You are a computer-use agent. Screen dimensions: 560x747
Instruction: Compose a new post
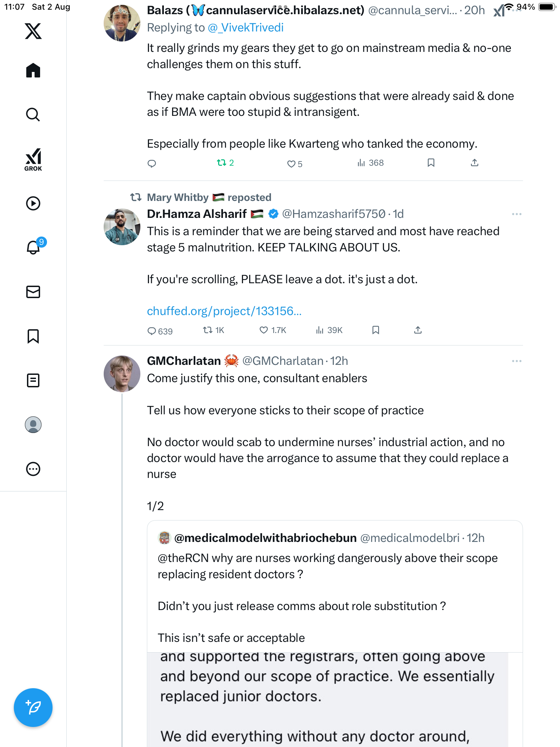[33, 708]
